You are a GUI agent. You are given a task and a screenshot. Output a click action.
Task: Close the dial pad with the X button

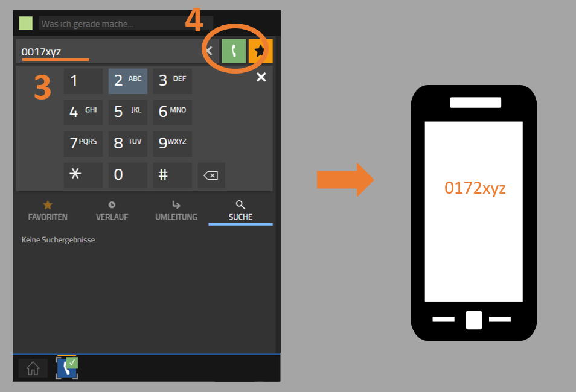(261, 77)
